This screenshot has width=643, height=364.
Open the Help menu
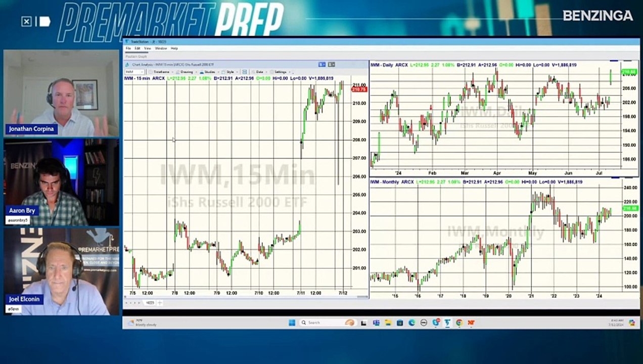click(x=174, y=48)
